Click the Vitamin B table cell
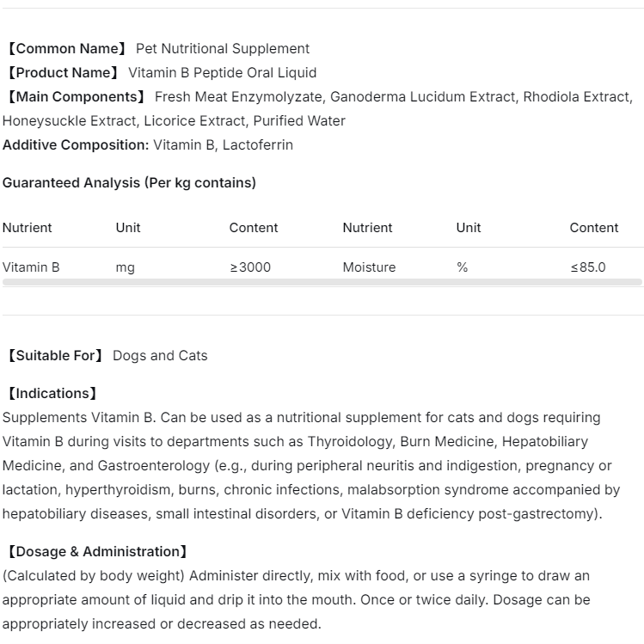The image size is (644, 644). point(31,267)
